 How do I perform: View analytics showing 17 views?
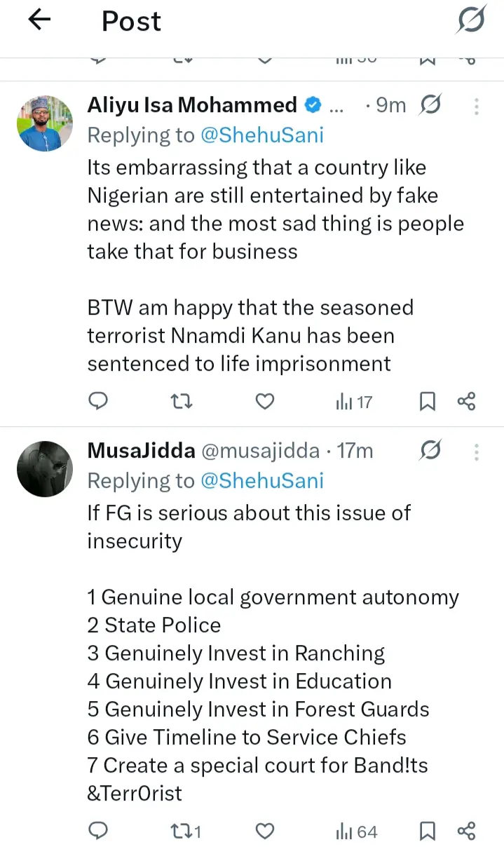coord(354,402)
